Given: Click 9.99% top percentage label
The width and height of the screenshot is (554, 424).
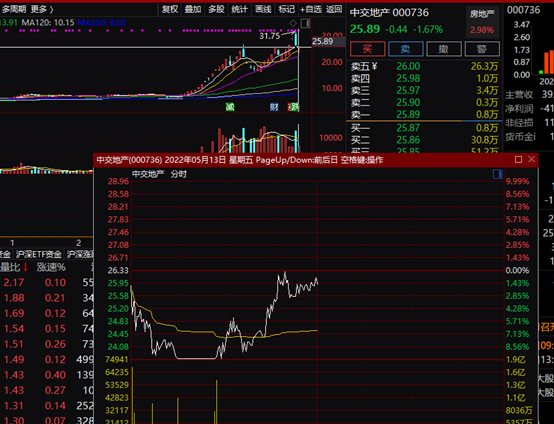Looking at the screenshot, I should click(517, 181).
